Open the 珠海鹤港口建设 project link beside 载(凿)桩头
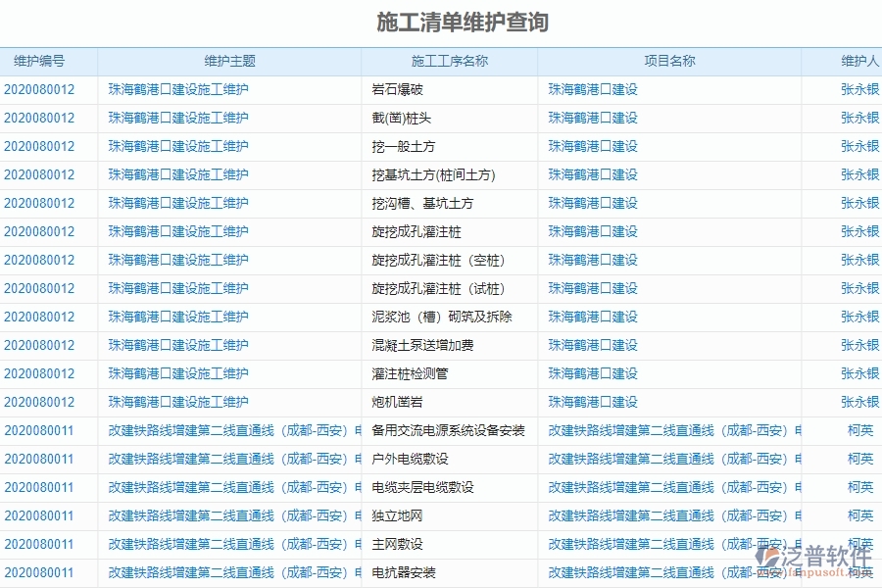This screenshot has width=882, height=588. 592,119
